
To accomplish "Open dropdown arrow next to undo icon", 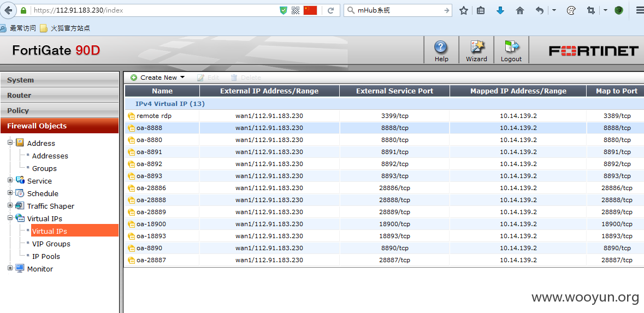I will (554, 10).
